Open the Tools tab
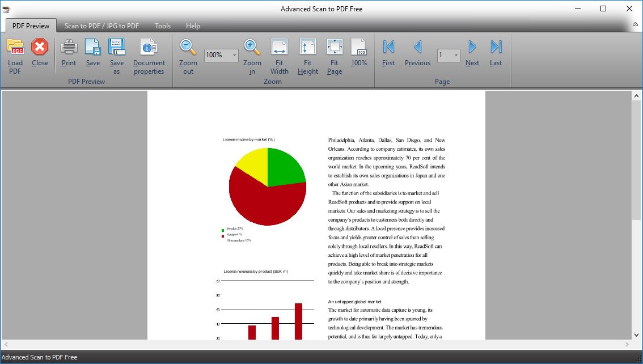Screen dimensions: 643x364 tap(163, 26)
